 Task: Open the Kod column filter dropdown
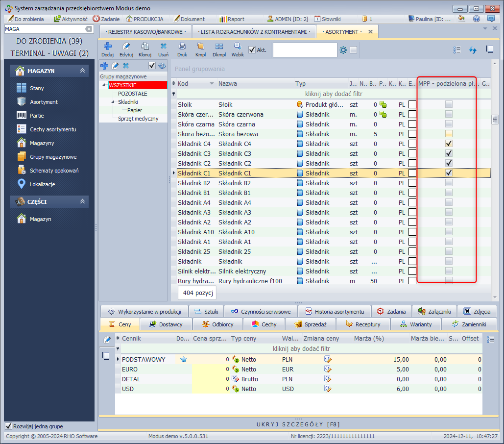(212, 84)
